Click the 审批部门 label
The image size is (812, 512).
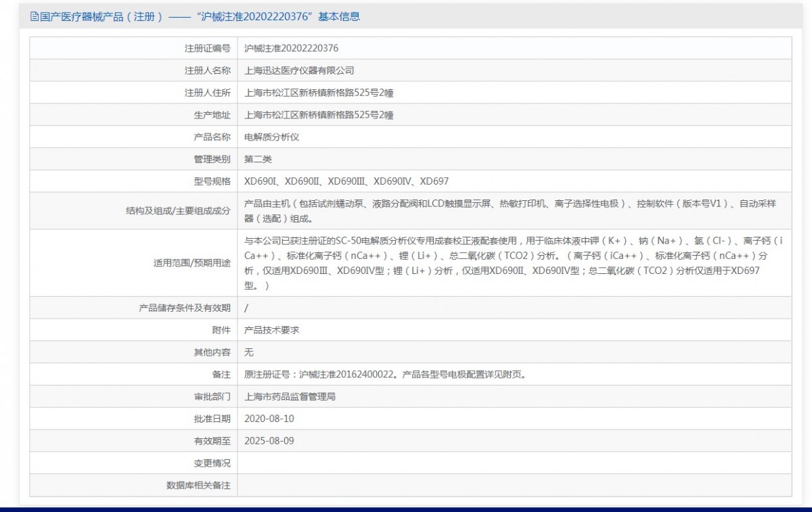pyautogui.click(x=212, y=396)
